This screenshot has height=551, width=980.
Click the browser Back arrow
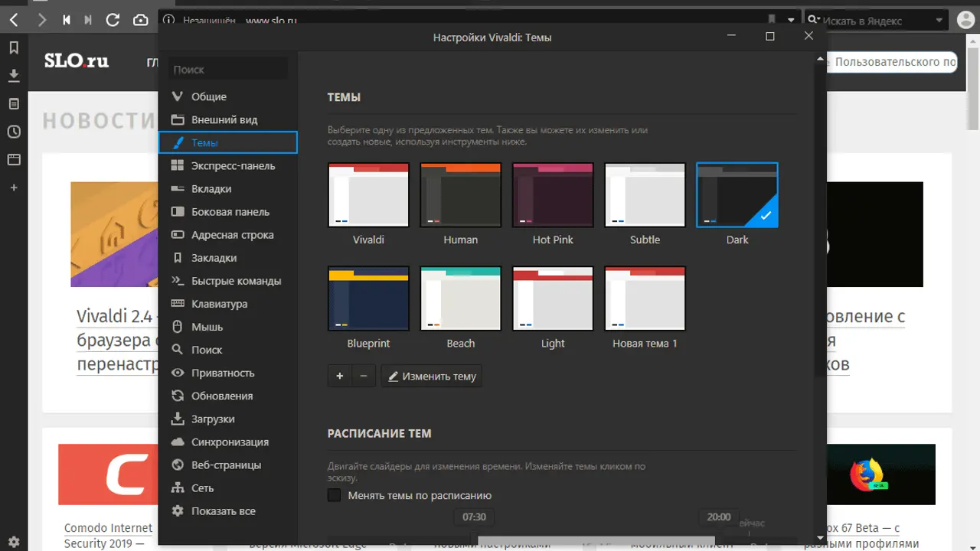[x=14, y=20]
